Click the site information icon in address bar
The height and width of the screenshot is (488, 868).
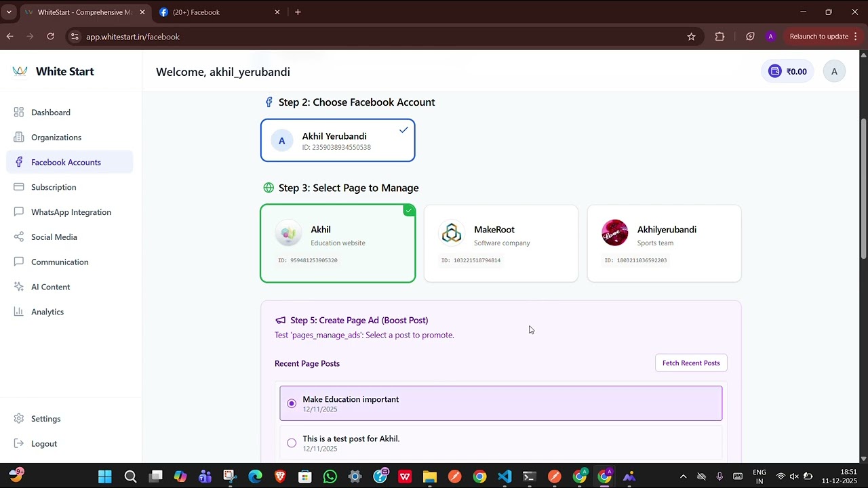coord(75,37)
